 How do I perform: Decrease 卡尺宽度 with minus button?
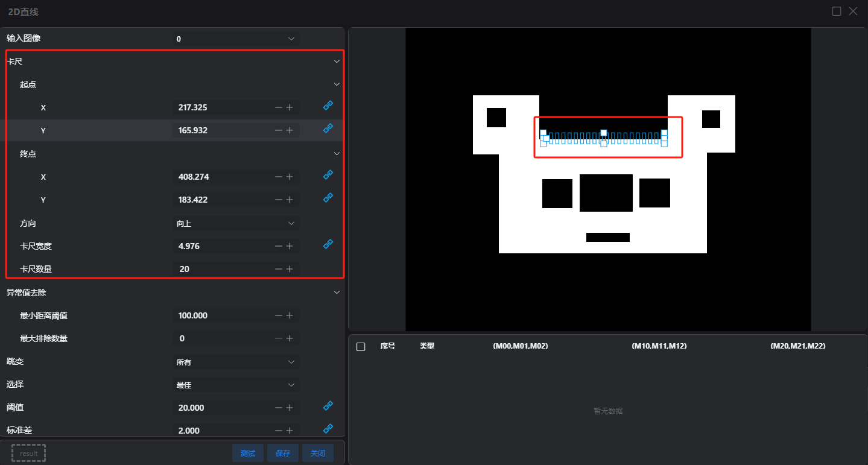click(x=278, y=246)
